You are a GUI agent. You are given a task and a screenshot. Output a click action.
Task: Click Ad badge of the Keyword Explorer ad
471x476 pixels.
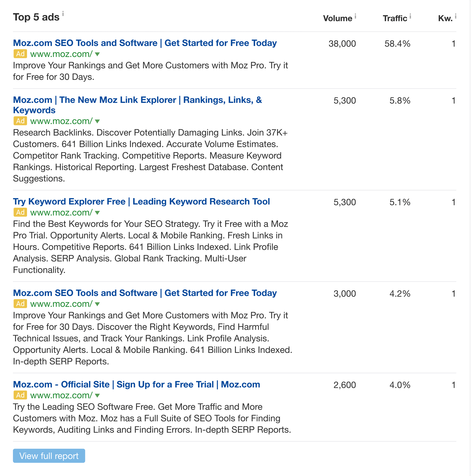(20, 212)
